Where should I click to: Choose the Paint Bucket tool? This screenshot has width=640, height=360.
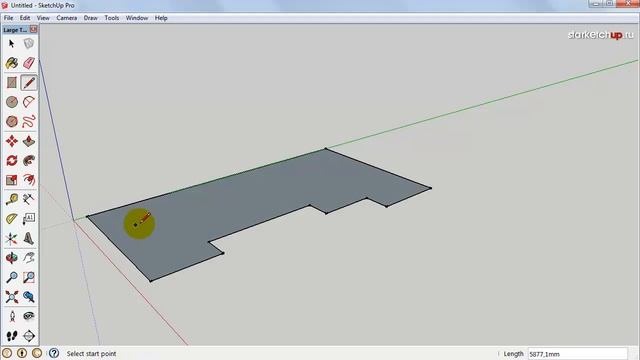tap(11, 63)
